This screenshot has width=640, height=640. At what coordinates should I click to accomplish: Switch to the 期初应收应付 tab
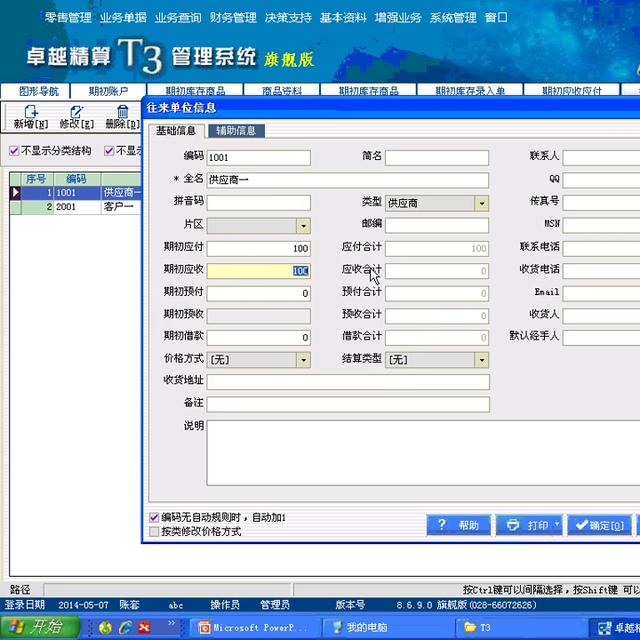click(571, 90)
